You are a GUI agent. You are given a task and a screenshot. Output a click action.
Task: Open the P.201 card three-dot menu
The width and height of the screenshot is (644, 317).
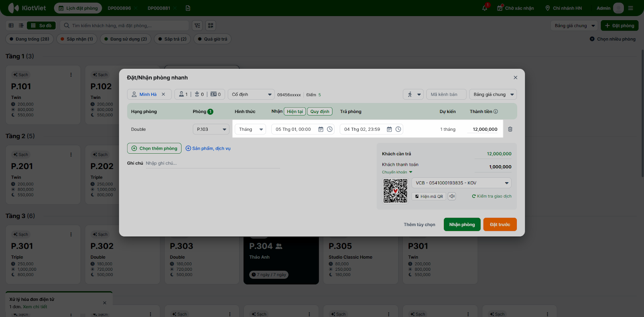71,154
